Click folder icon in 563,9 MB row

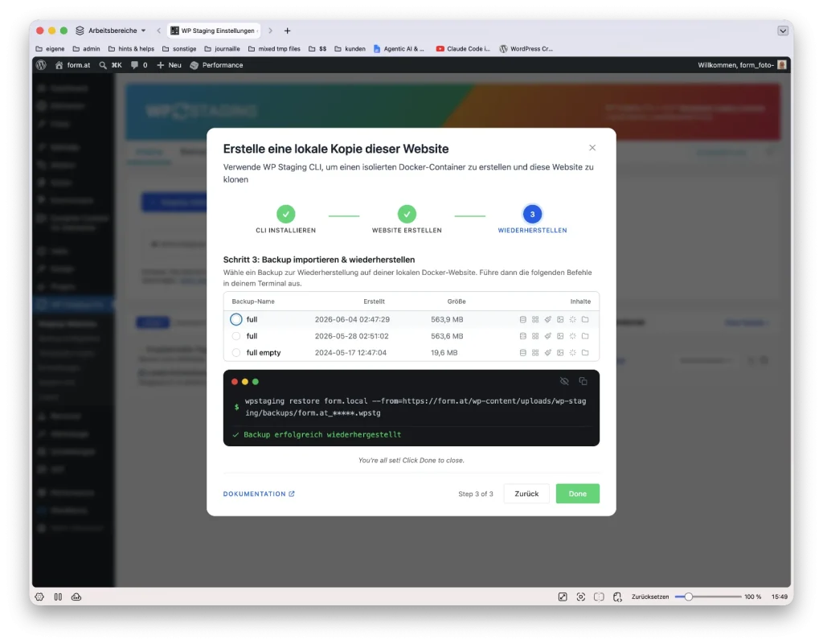click(585, 319)
